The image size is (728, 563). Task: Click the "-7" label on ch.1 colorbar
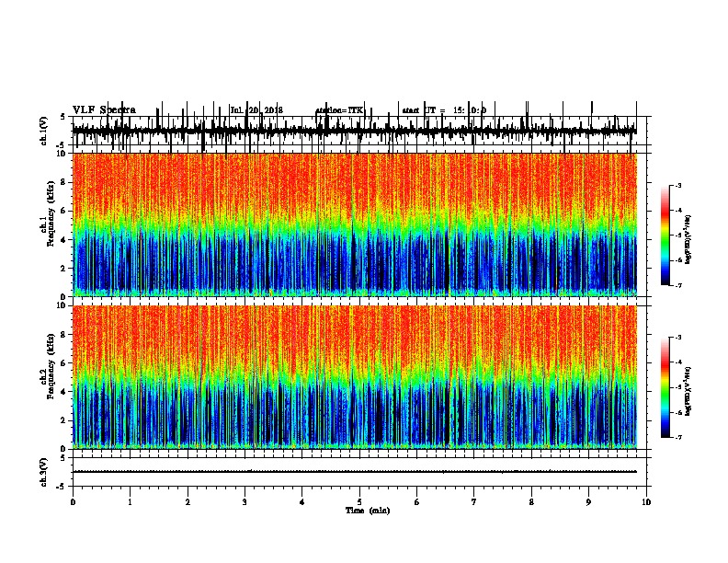coord(677,285)
